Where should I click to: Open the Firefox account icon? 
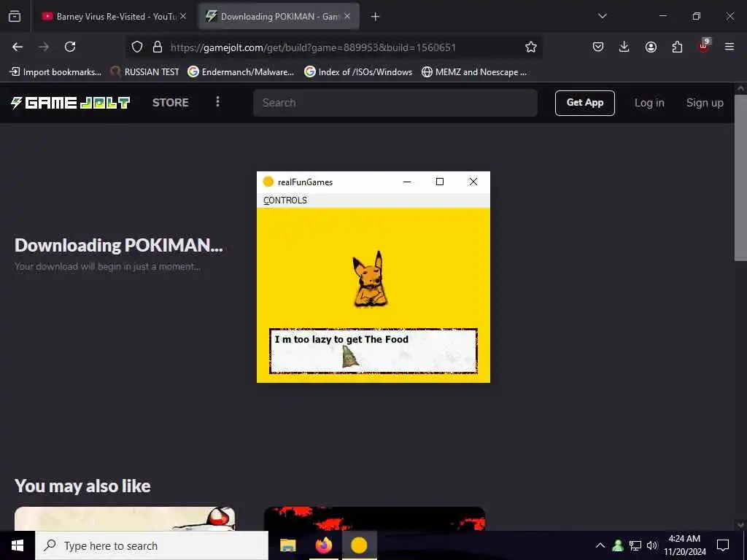[651, 47]
